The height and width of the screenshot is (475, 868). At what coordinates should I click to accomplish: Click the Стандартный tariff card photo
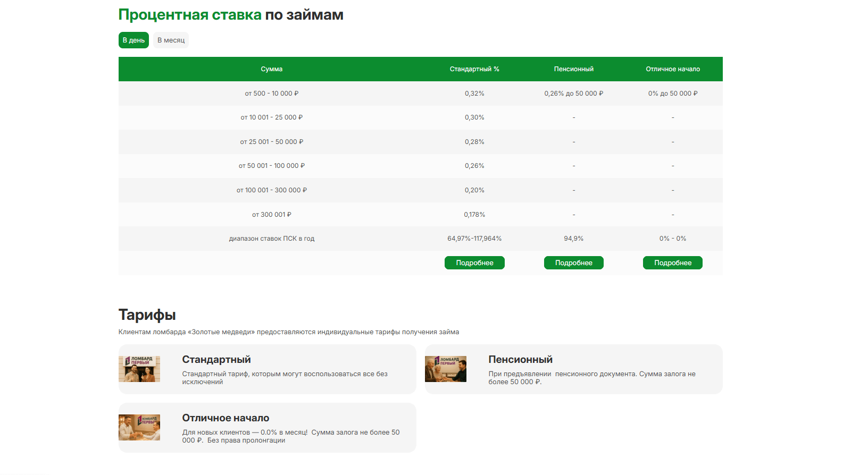(x=139, y=369)
